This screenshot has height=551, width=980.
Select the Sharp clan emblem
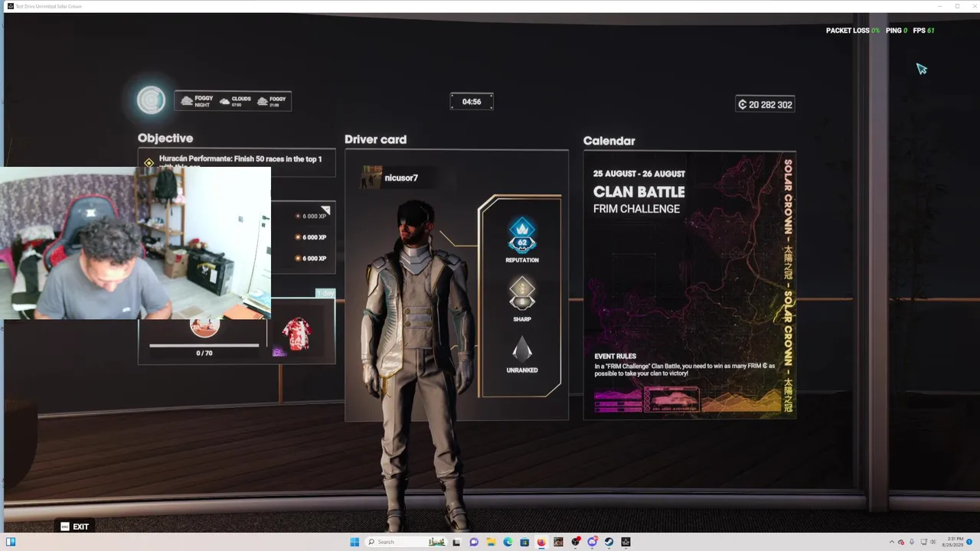click(522, 294)
